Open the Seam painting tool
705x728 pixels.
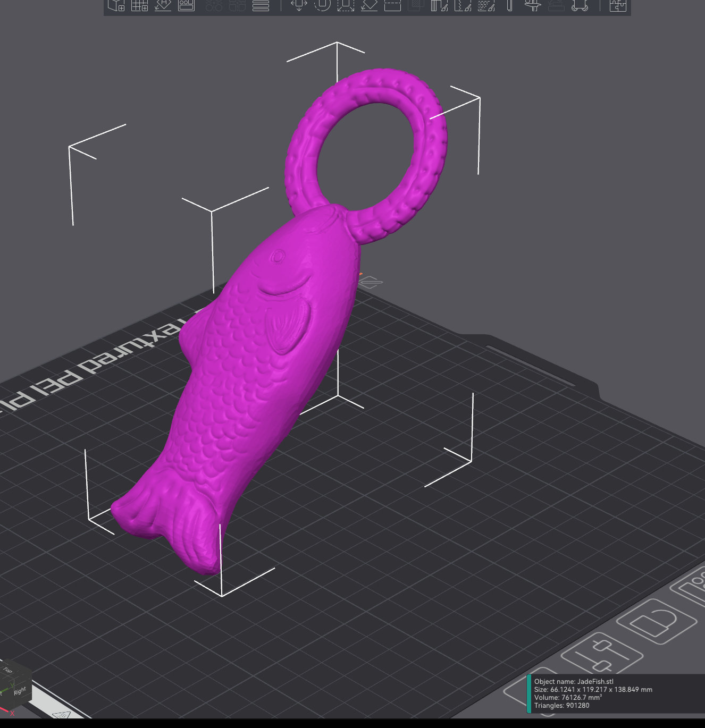pos(463,5)
